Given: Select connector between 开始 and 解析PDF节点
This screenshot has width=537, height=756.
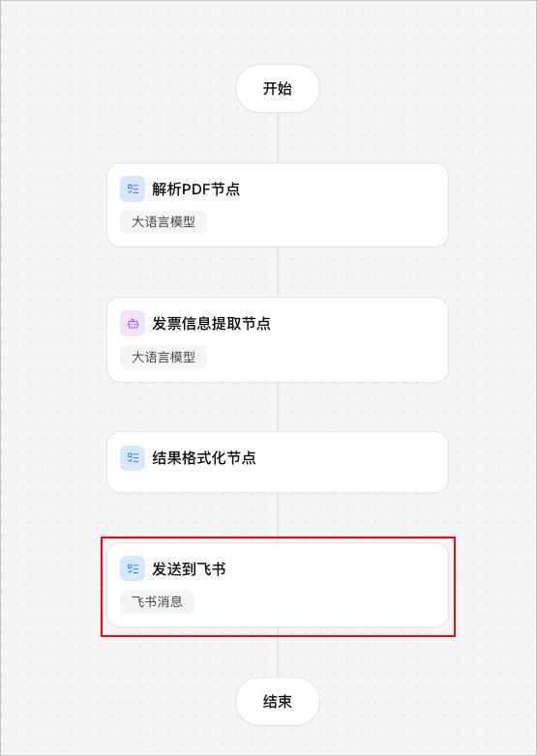Looking at the screenshot, I should click(x=278, y=138).
